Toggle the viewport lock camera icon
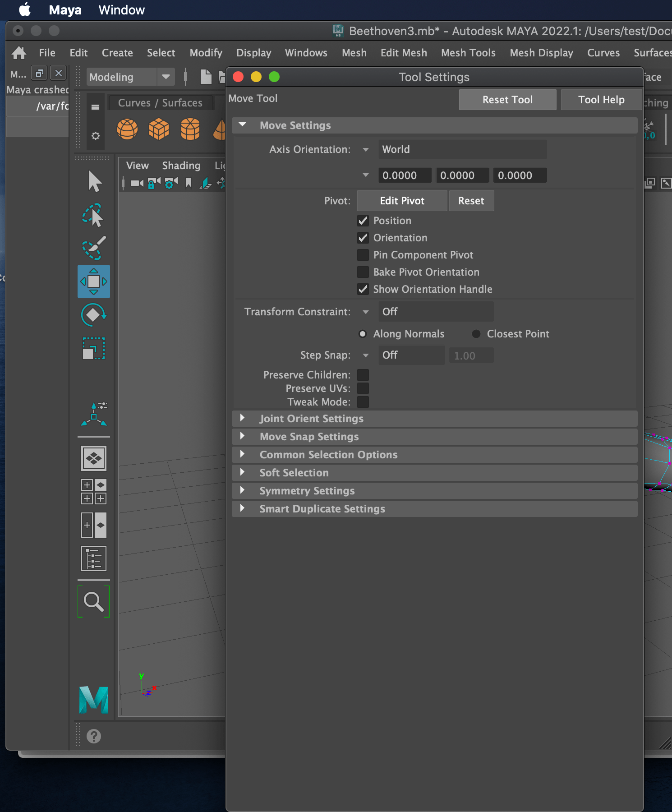Image resolution: width=672 pixels, height=812 pixels. pyautogui.click(x=154, y=183)
